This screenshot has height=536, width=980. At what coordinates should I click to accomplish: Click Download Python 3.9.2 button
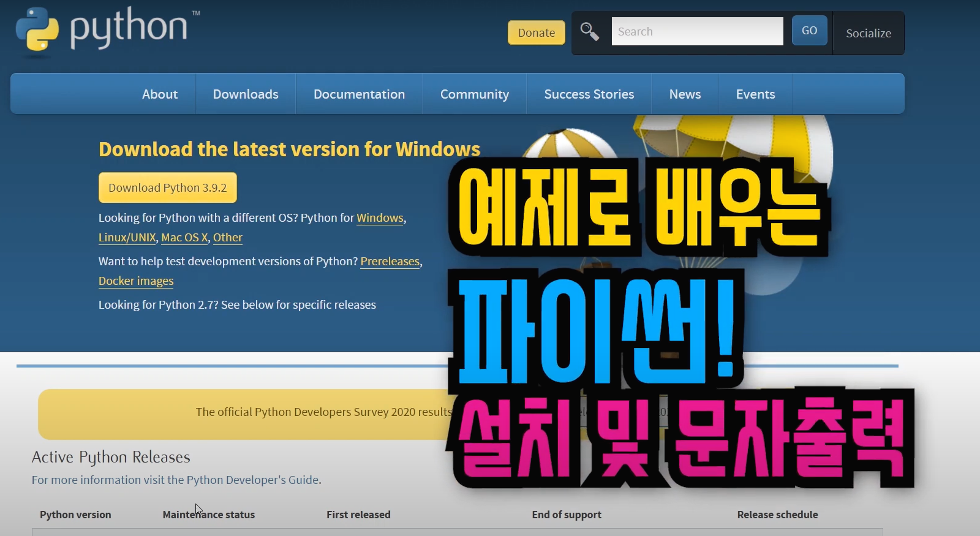pyautogui.click(x=168, y=187)
